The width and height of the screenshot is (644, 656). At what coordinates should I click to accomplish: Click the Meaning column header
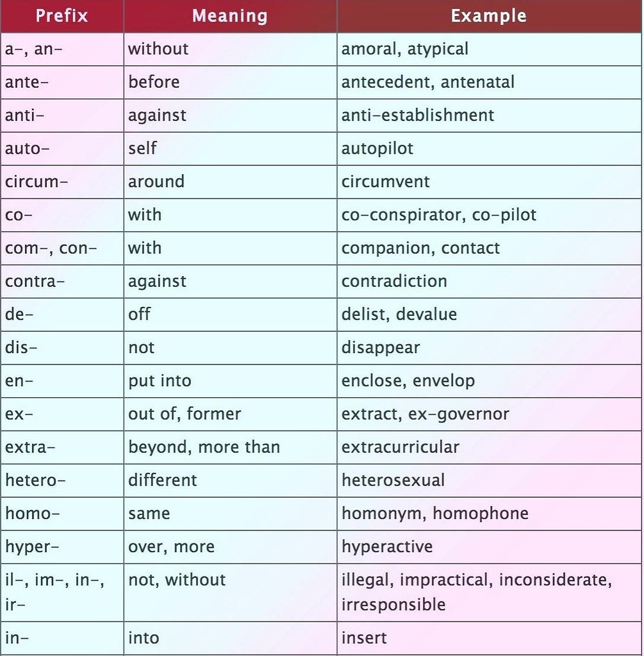pyautogui.click(x=229, y=16)
